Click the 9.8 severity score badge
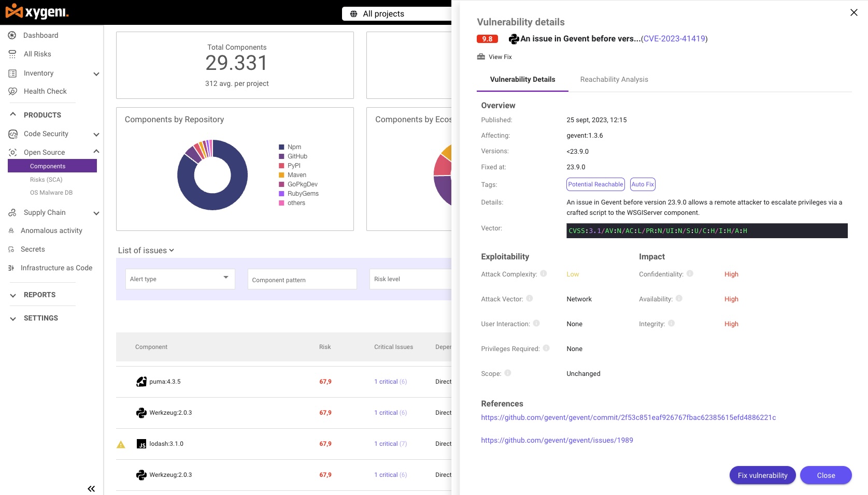This screenshot has width=868, height=495. pos(487,39)
